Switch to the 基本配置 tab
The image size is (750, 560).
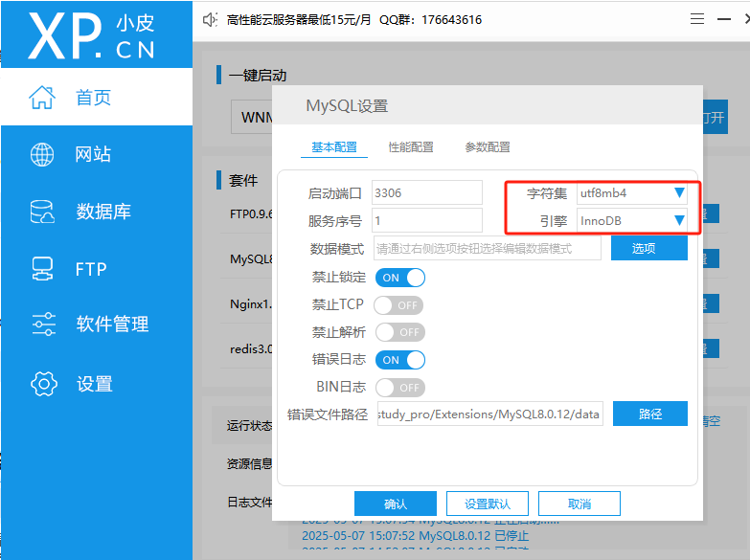coord(334,147)
